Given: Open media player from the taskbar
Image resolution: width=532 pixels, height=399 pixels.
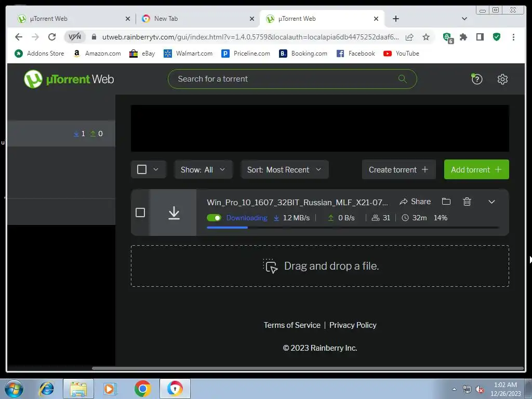Looking at the screenshot, I should (110, 389).
